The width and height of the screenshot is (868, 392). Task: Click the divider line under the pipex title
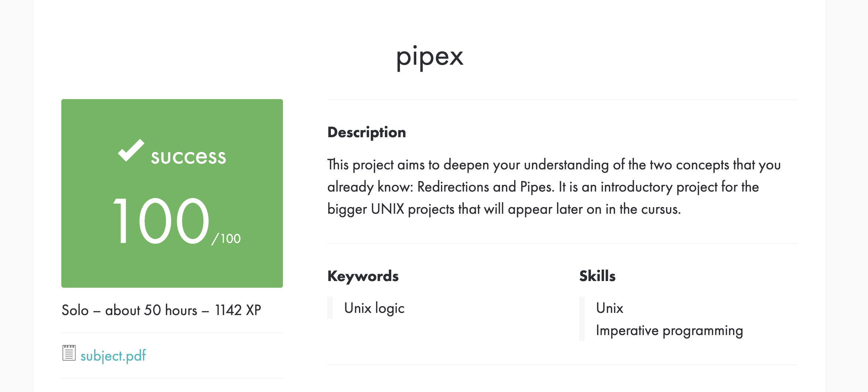[x=561, y=99]
